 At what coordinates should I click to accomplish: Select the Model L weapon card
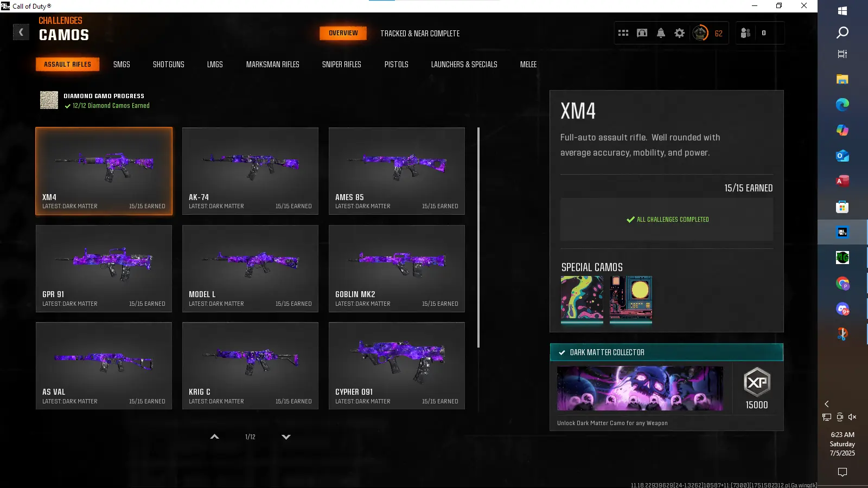point(251,269)
